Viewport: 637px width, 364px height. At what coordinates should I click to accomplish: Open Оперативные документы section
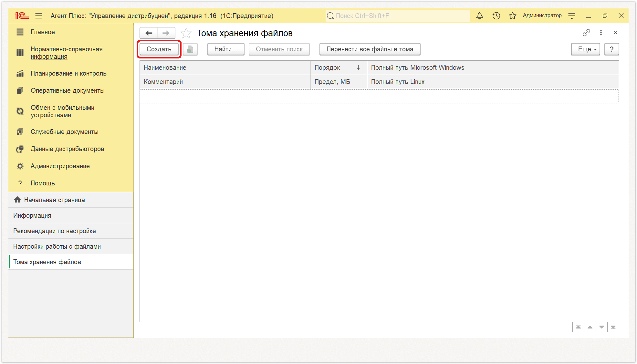click(x=68, y=90)
